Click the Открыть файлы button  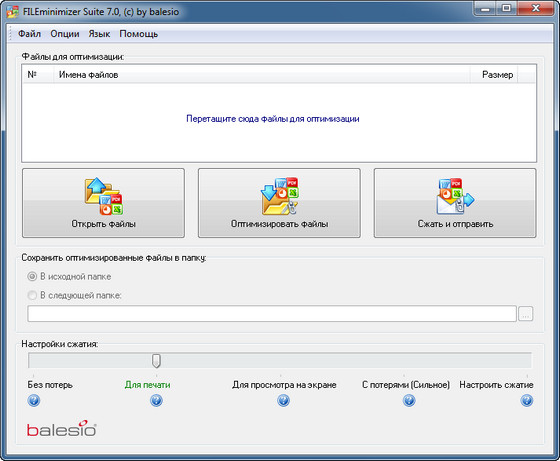coord(103,203)
